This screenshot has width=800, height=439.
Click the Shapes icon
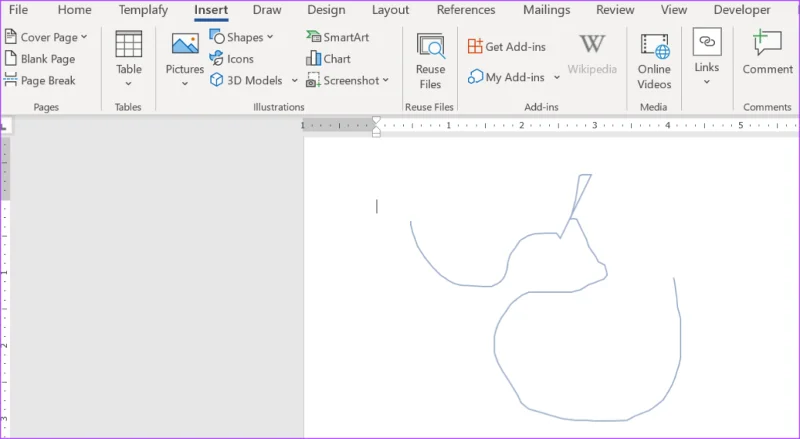[217, 37]
